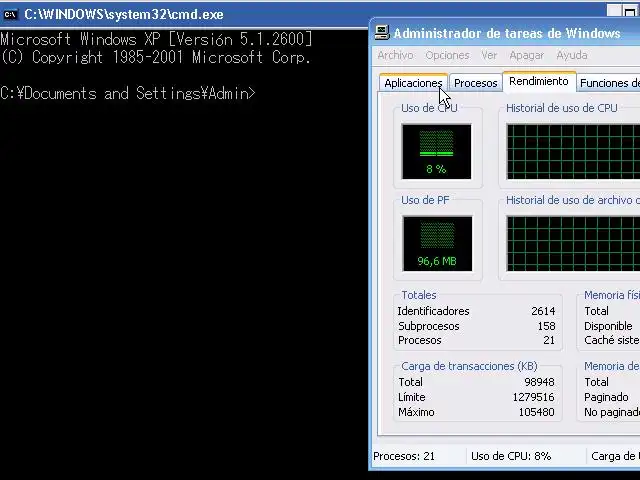The height and width of the screenshot is (480, 640).
Task: Click status bar text Procesos: 21
Action: tap(404, 456)
